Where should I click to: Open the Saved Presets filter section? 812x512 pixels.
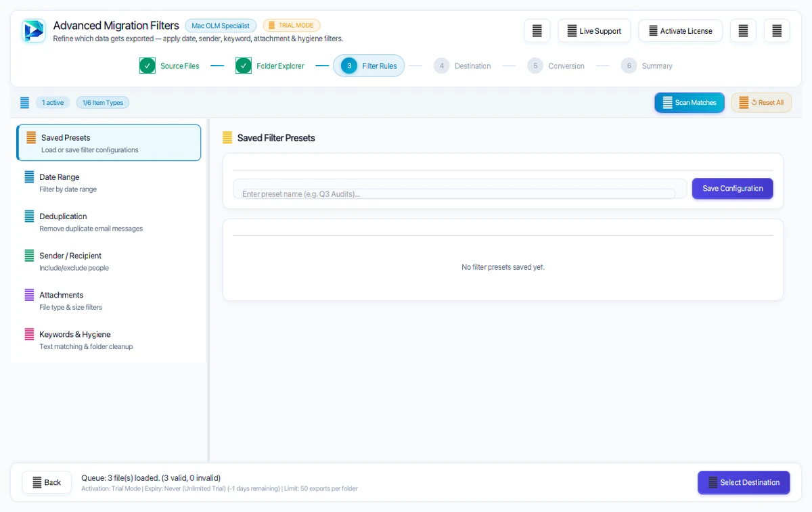(x=109, y=143)
